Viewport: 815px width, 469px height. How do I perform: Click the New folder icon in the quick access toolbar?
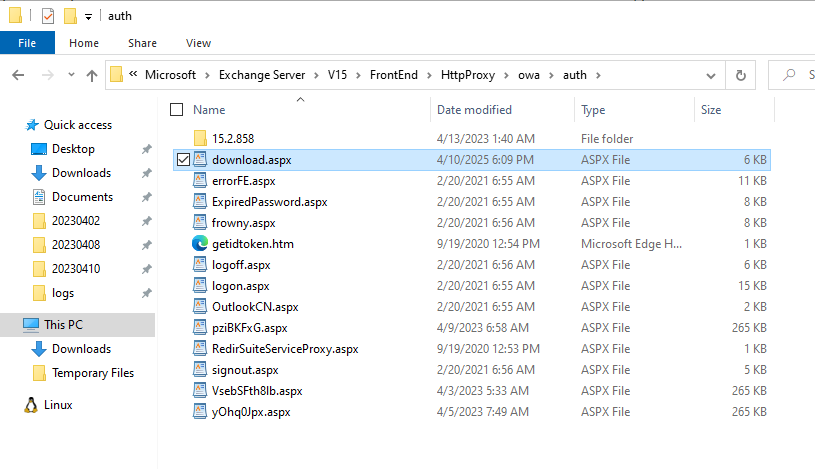click(x=70, y=16)
